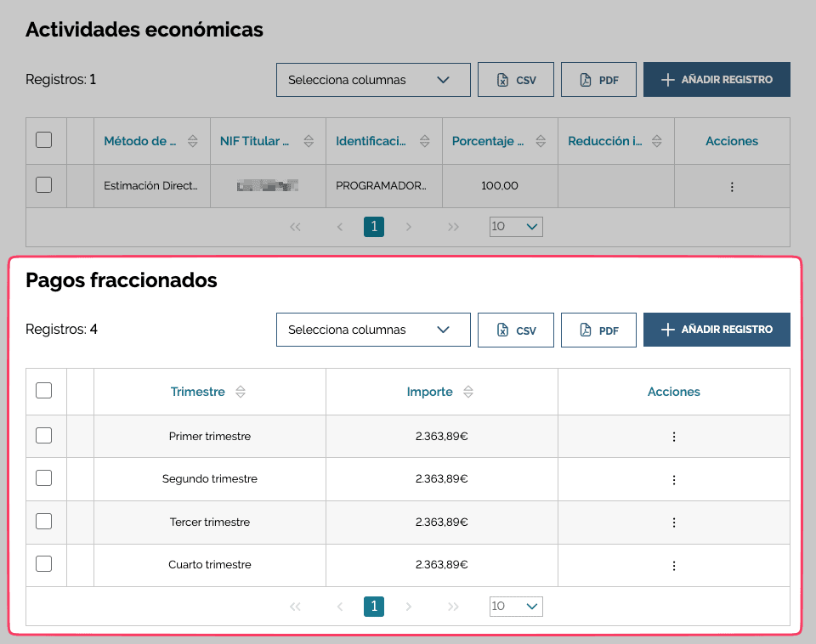Check the checkbox on the Estimación Directa row
The height and width of the screenshot is (644, 816).
coord(44,185)
